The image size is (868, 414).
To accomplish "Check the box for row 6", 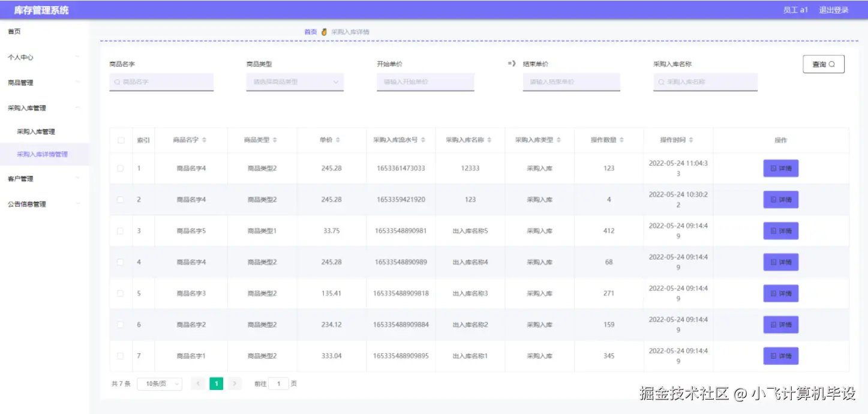I will [x=121, y=325].
